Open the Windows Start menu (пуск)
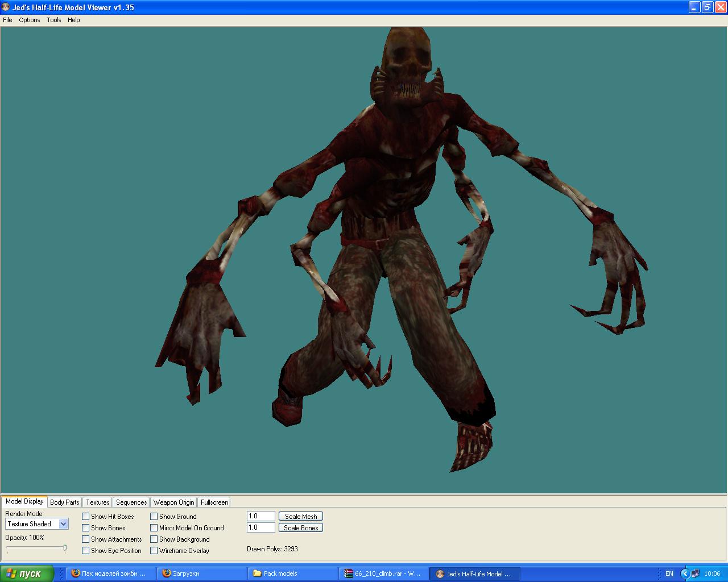This screenshot has width=728, height=582. pyautogui.click(x=27, y=573)
